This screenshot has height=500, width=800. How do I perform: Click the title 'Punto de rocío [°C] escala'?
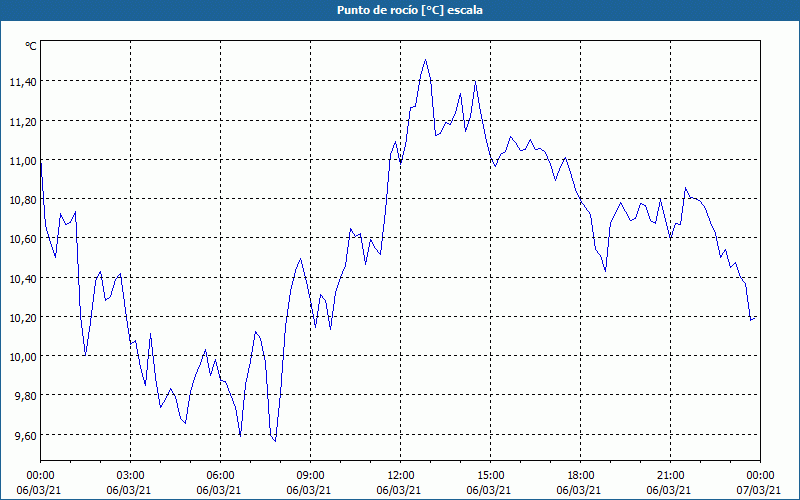[409, 10]
